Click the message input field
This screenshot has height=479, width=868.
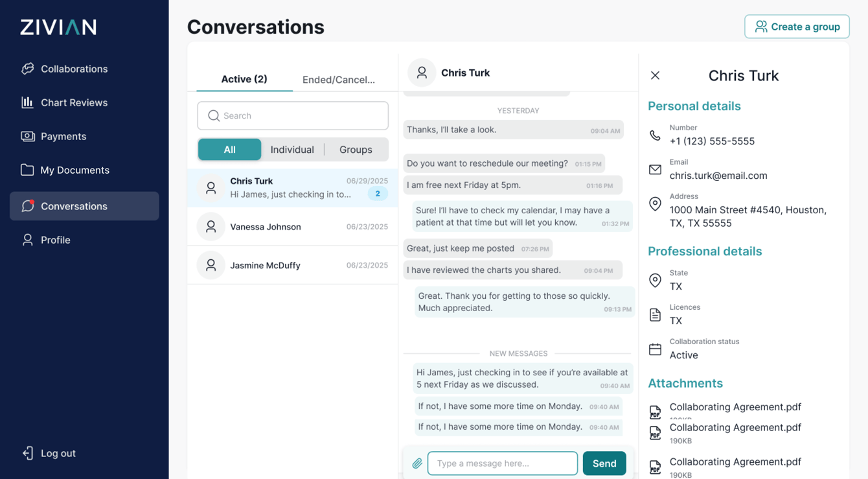(x=503, y=463)
